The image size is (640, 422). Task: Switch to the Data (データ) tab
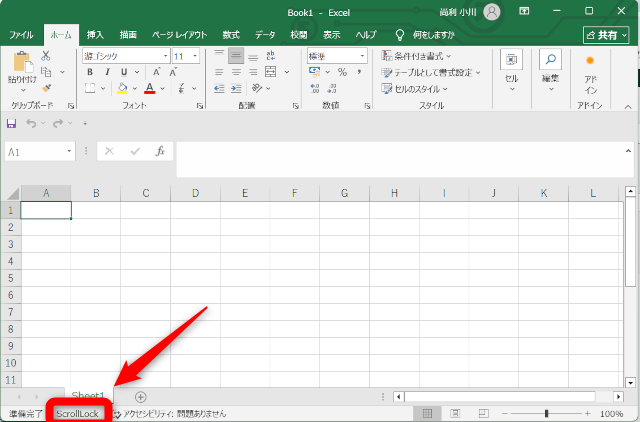click(x=265, y=35)
